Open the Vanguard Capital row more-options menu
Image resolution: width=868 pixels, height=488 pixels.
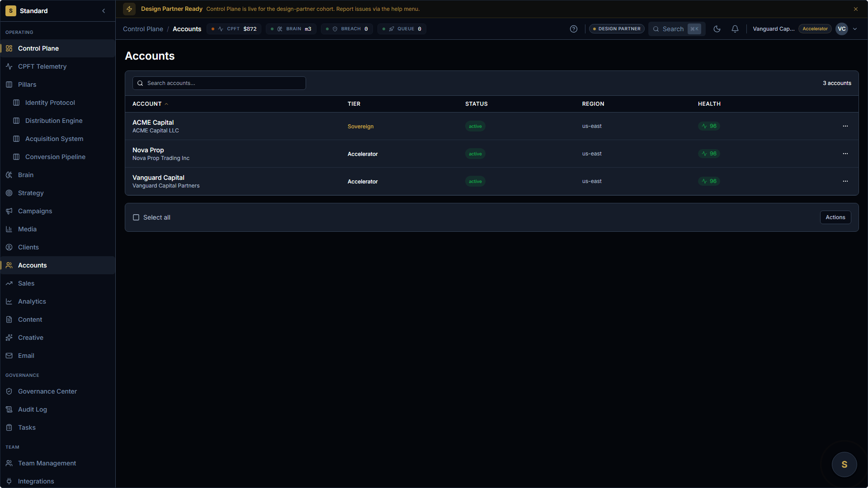point(845,181)
